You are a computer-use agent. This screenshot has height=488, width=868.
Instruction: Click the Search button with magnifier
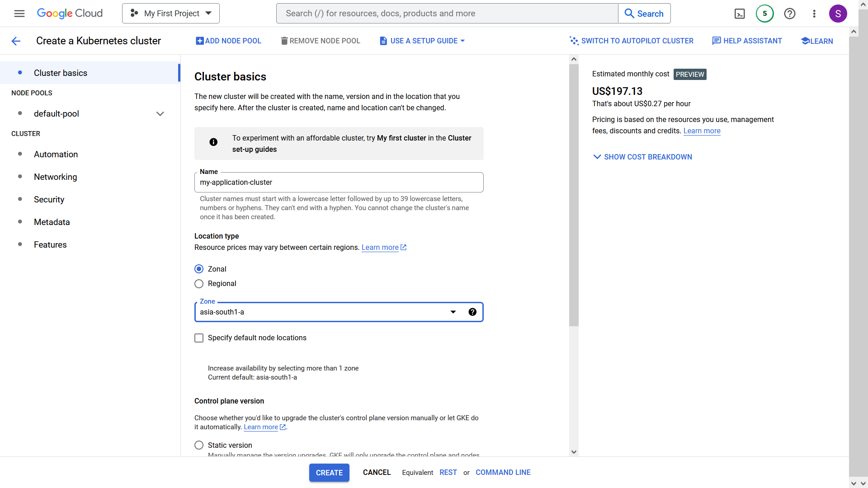[644, 14]
